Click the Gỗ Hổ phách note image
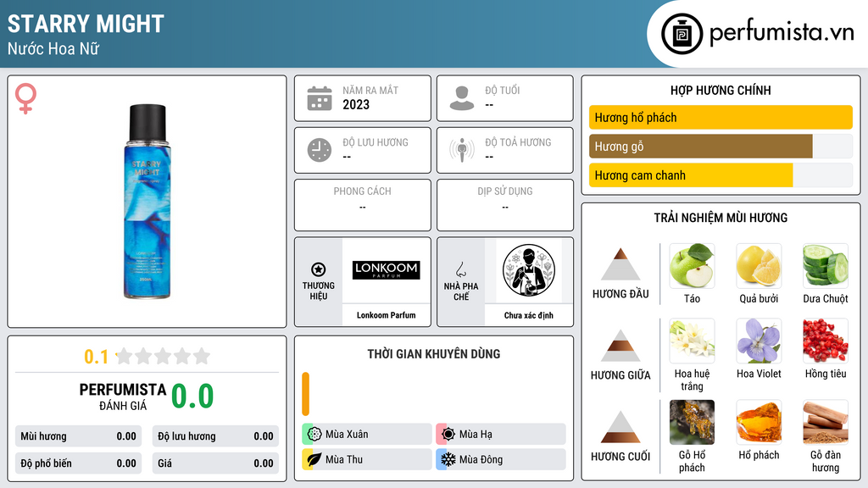This screenshot has width=868, height=488. pyautogui.click(x=692, y=423)
